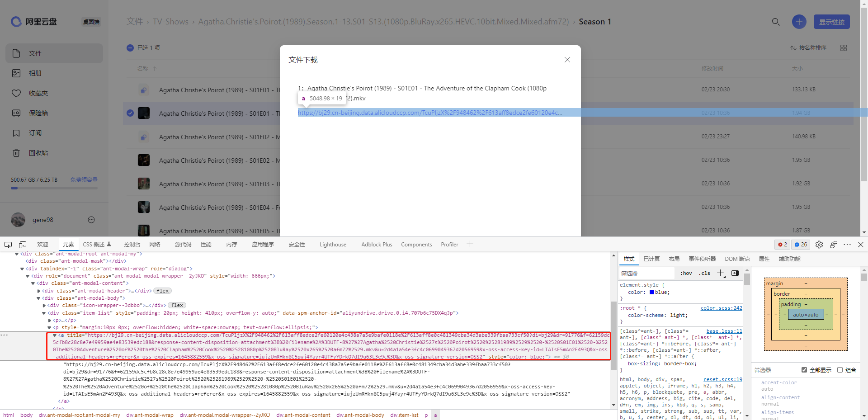Open element row ellipsis actions
The width and height of the screenshot is (868, 420).
(x=4, y=335)
